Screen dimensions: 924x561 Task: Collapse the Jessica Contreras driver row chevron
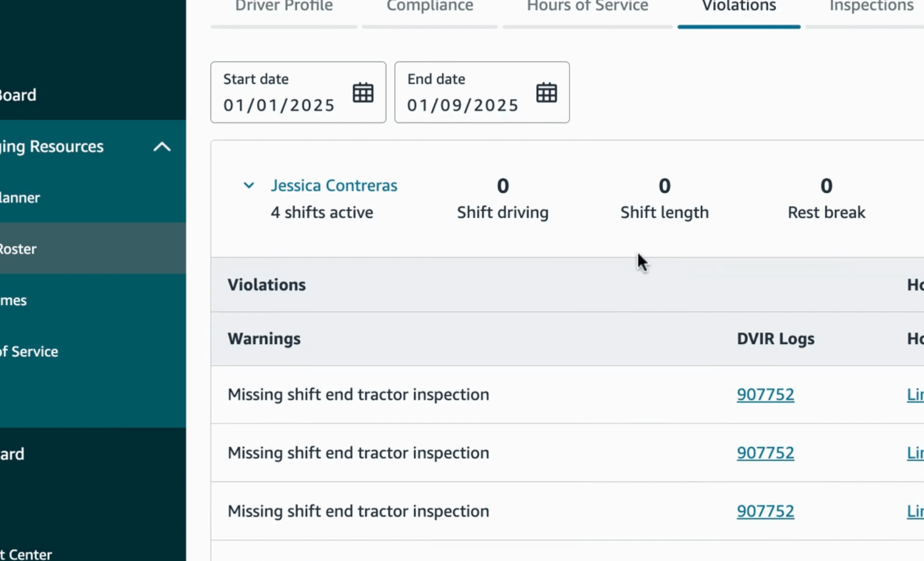click(x=249, y=185)
